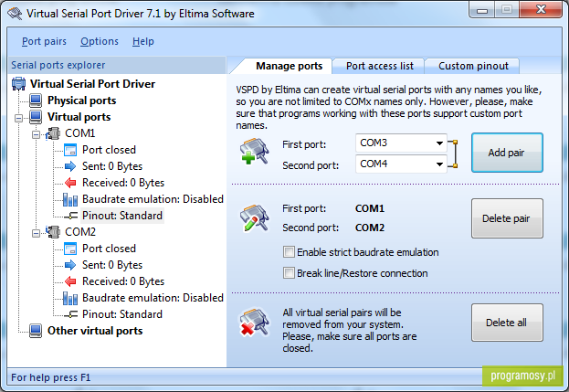
Task: Select the Other virtual ports tree item
Action: [95, 331]
